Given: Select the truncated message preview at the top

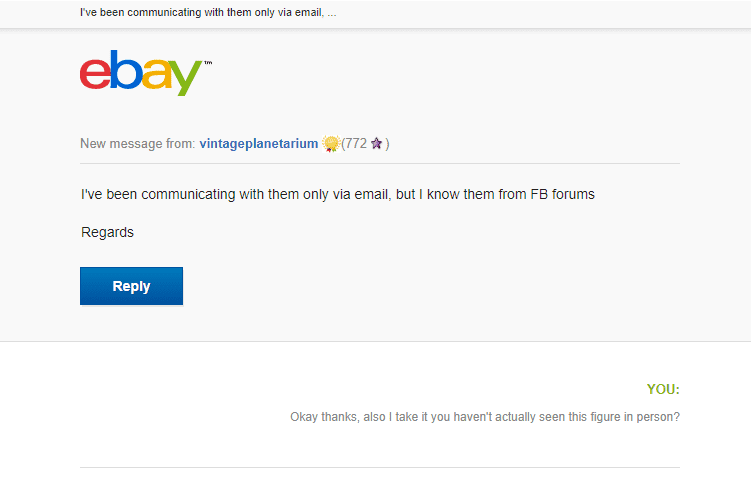Looking at the screenshot, I should 208,12.
